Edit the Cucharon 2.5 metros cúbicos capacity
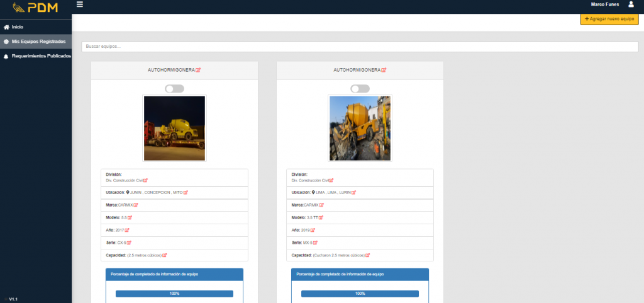644x303 pixels. click(x=368, y=255)
